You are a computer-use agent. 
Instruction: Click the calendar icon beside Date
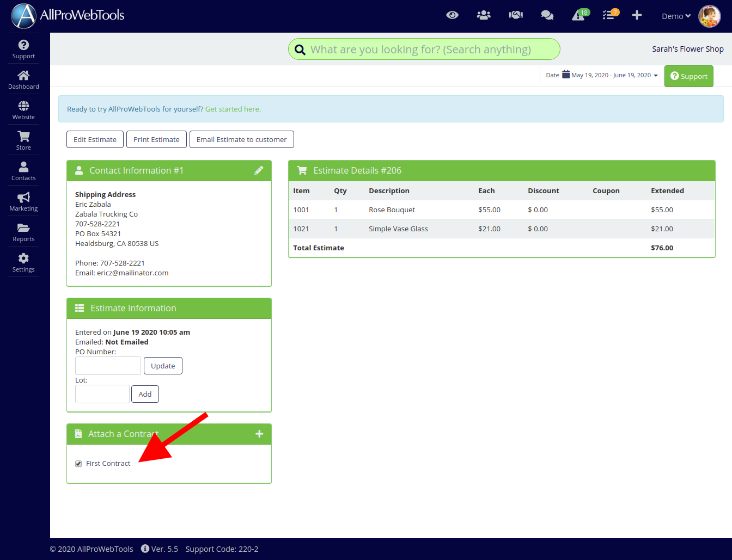pyautogui.click(x=566, y=74)
